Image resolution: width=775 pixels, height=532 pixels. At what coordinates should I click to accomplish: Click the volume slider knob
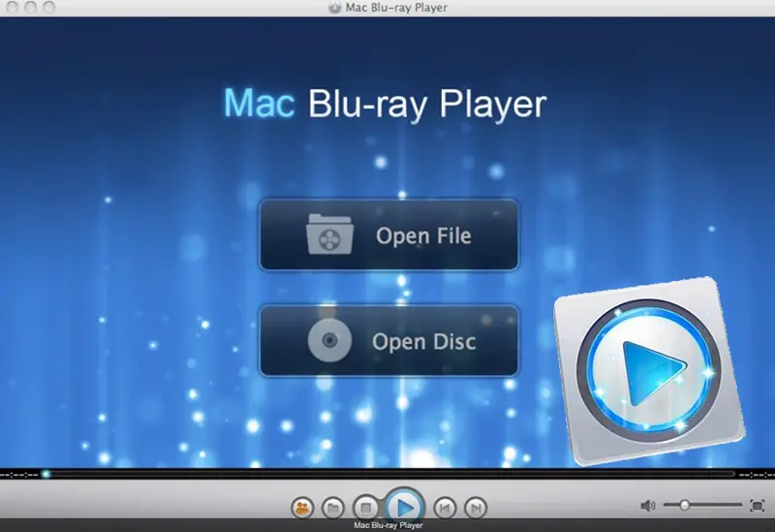pyautogui.click(x=685, y=505)
